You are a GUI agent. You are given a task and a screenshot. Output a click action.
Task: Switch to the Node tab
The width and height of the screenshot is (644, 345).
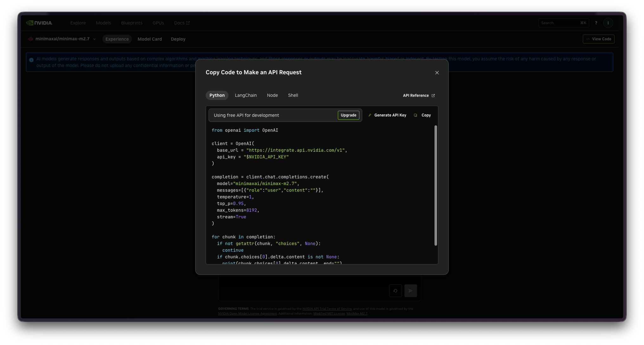(272, 95)
